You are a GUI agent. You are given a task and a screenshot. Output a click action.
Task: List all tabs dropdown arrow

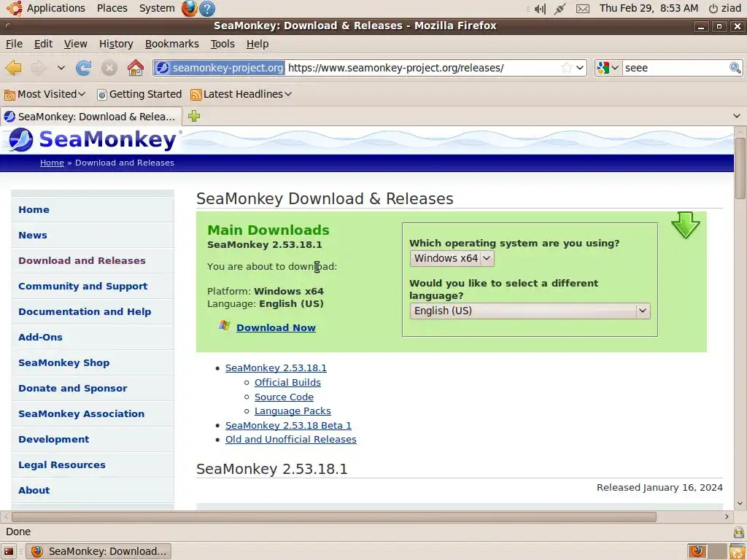click(737, 116)
